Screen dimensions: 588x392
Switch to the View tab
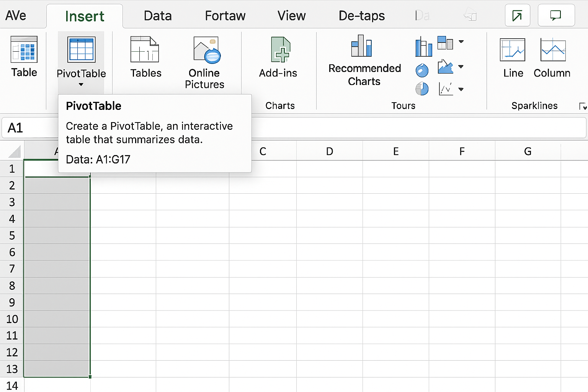(x=291, y=16)
